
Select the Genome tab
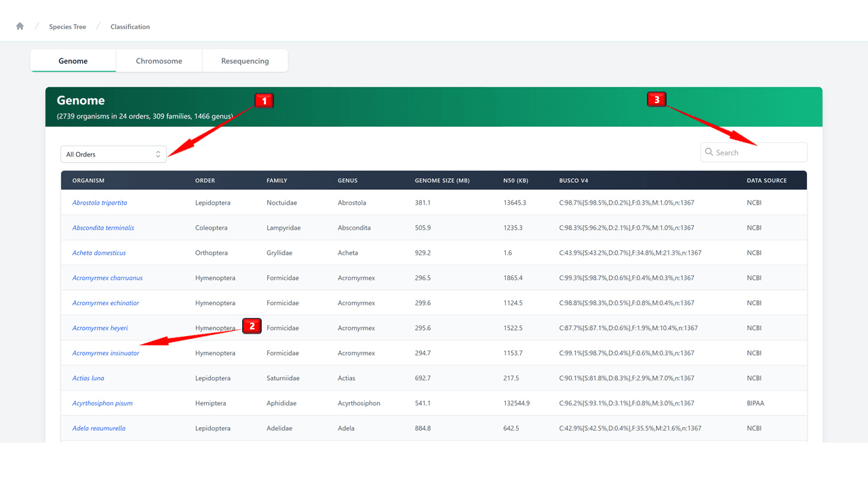click(73, 61)
